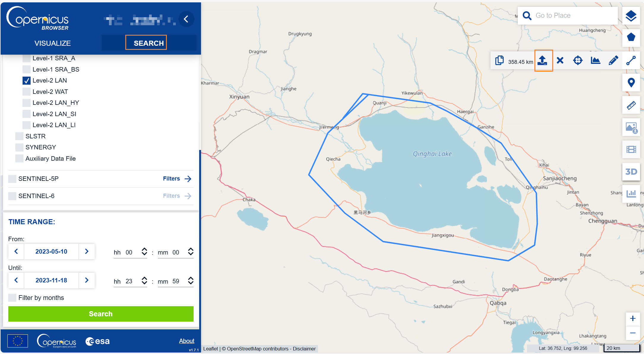Select the SEARCH tab
644x354 pixels.
pyautogui.click(x=148, y=43)
